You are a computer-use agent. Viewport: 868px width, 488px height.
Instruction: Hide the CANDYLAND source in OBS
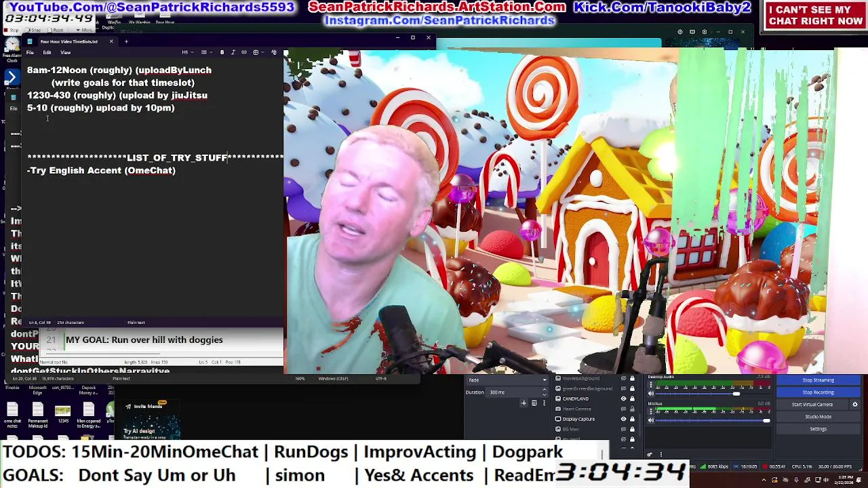(x=624, y=399)
